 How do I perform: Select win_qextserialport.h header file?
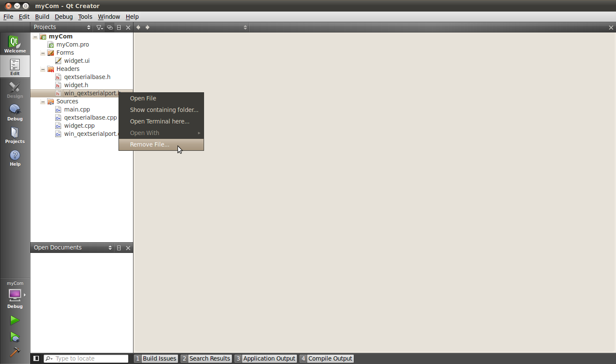coord(91,93)
